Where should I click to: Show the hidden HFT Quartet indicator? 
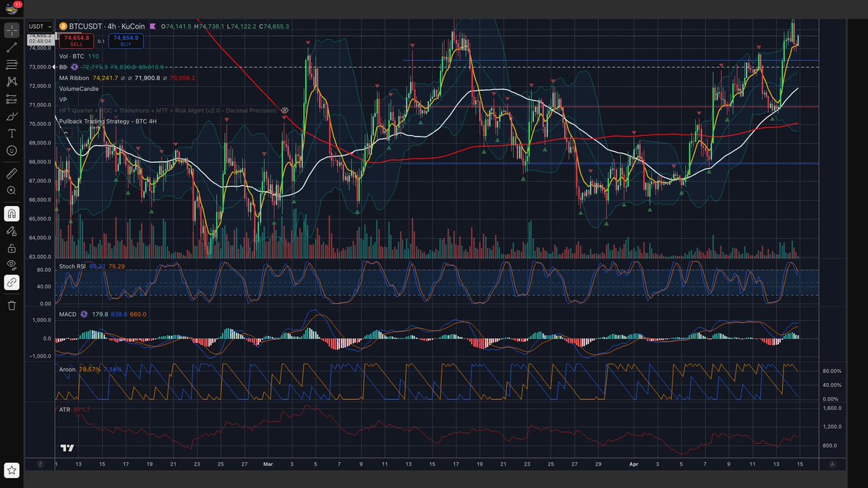point(285,111)
